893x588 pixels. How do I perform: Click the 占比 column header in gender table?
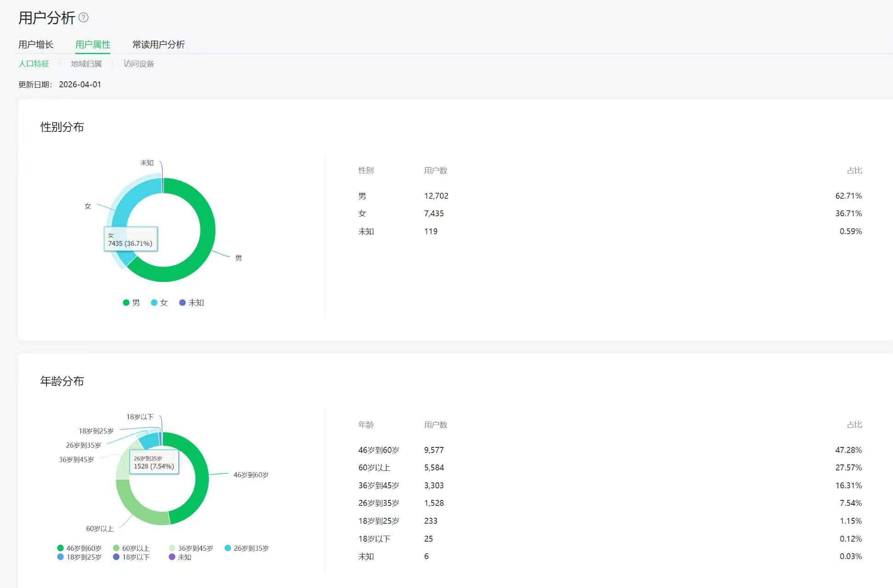pyautogui.click(x=854, y=170)
